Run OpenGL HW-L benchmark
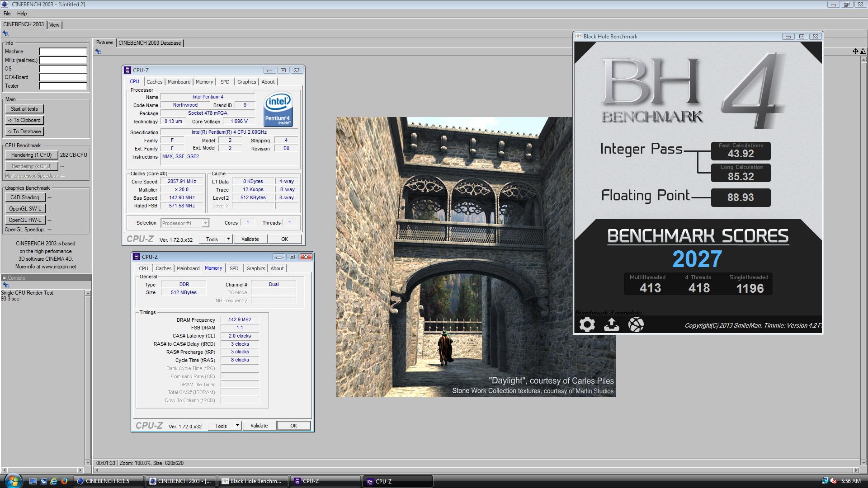The image size is (868, 488). click(25, 220)
